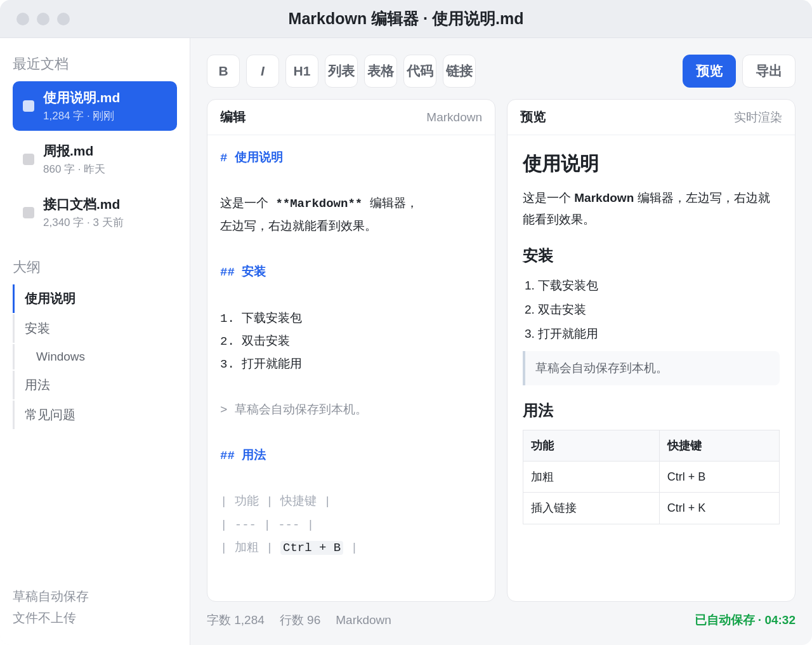812x645 pixels.
Task: Click editor line '2. 双击安装'
Action: 255,341
